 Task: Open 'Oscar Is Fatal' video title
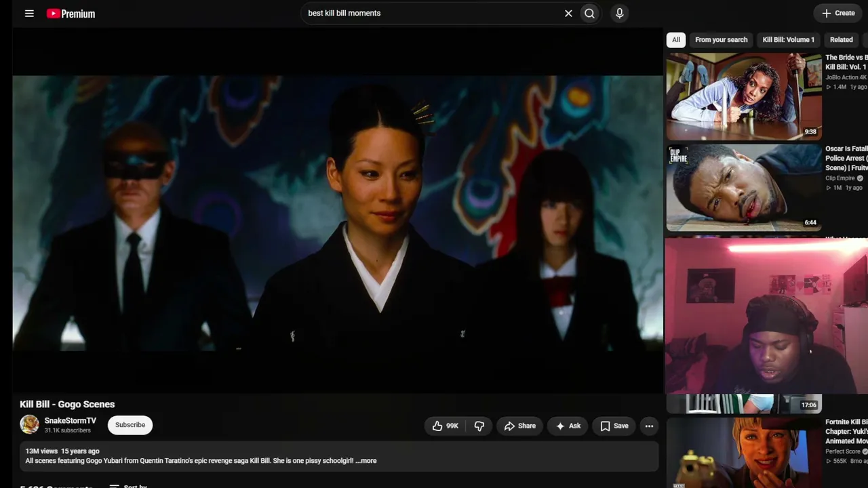[846, 158]
